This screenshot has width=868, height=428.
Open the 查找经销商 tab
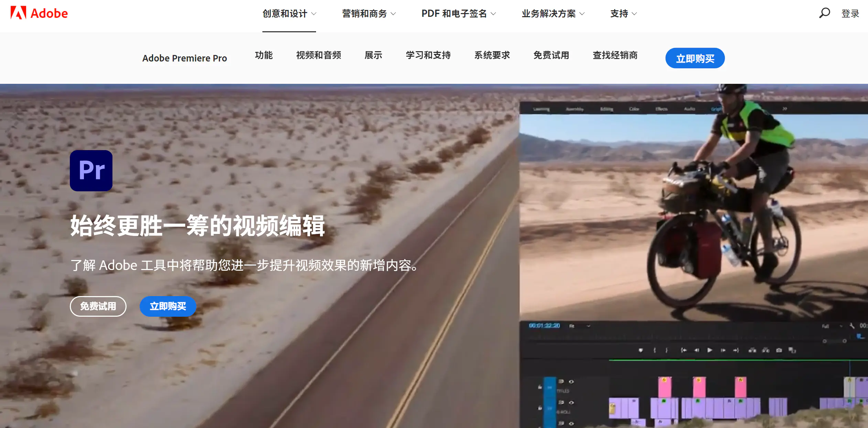point(615,55)
